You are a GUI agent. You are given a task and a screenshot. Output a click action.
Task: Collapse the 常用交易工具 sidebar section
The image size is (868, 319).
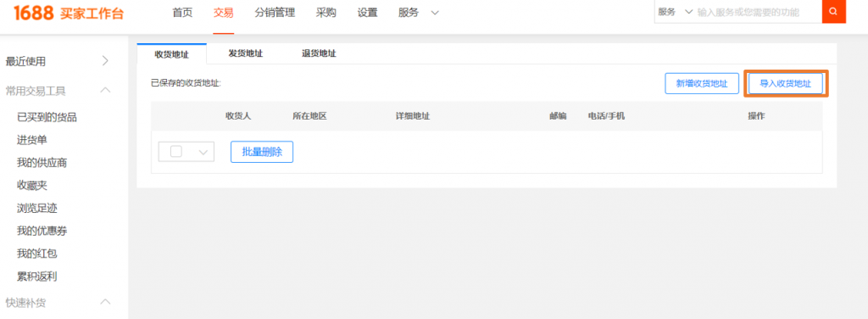(x=105, y=90)
